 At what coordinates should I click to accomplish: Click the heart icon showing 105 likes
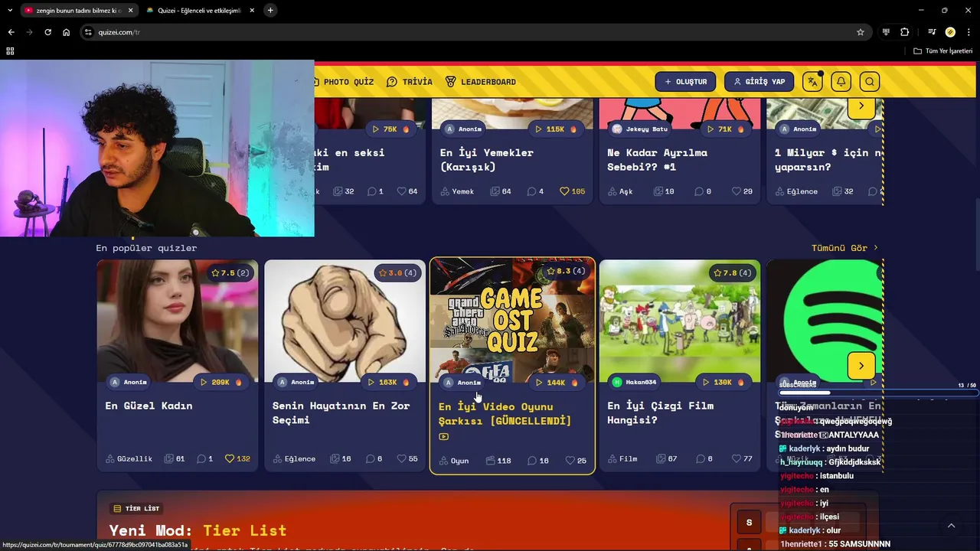[564, 191]
